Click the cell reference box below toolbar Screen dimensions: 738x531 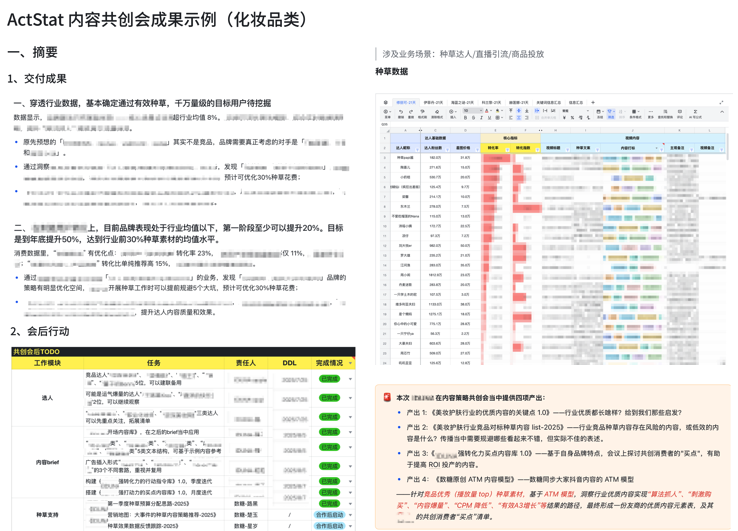[x=385, y=124]
